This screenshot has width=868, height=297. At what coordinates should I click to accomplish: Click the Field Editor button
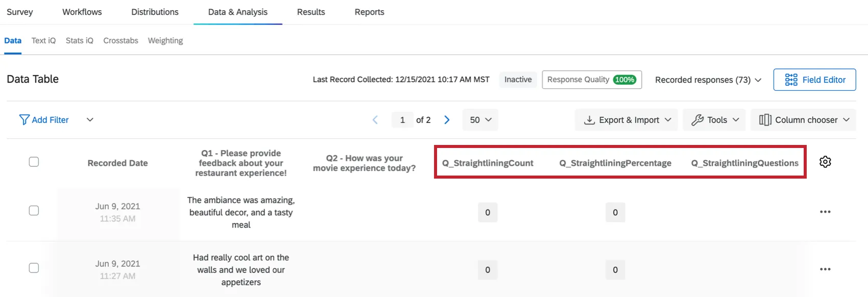click(814, 80)
